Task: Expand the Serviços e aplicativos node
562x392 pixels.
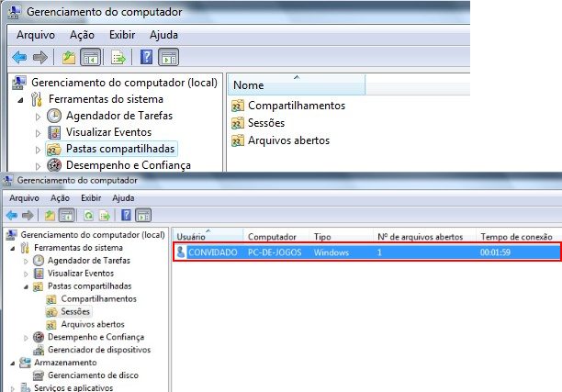Action: (x=11, y=387)
